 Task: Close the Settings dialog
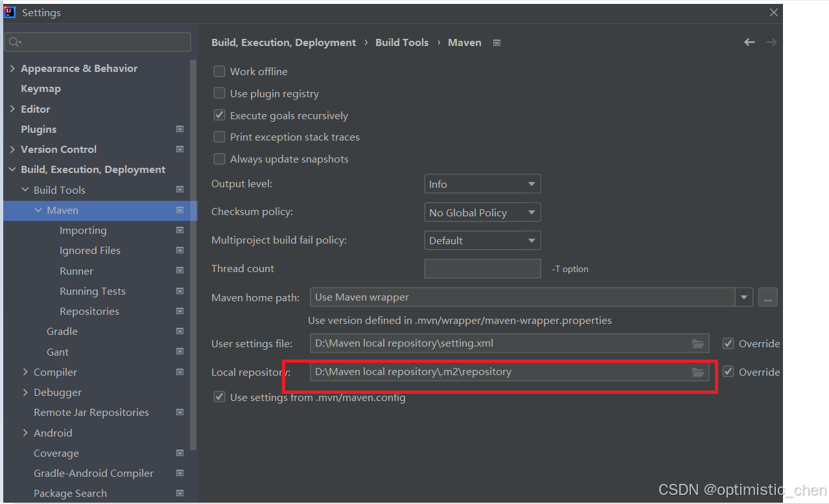(774, 12)
